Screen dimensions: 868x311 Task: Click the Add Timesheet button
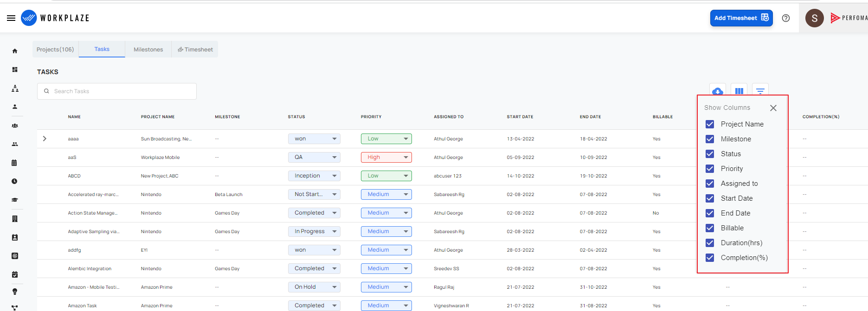tap(741, 18)
